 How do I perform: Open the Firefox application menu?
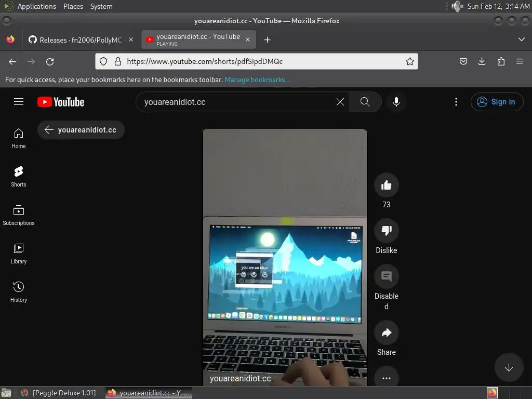pyautogui.click(x=520, y=61)
